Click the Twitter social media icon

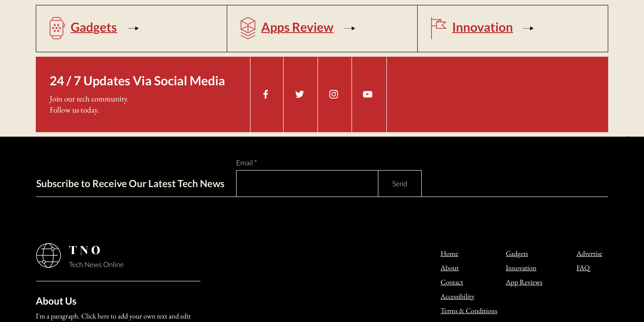pyautogui.click(x=299, y=94)
